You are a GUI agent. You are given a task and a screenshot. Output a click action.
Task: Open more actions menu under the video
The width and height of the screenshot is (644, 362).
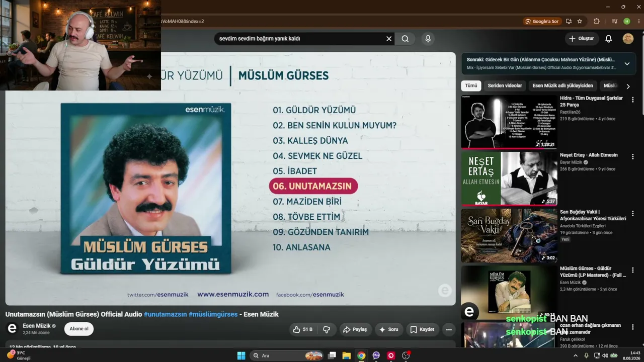(449, 329)
